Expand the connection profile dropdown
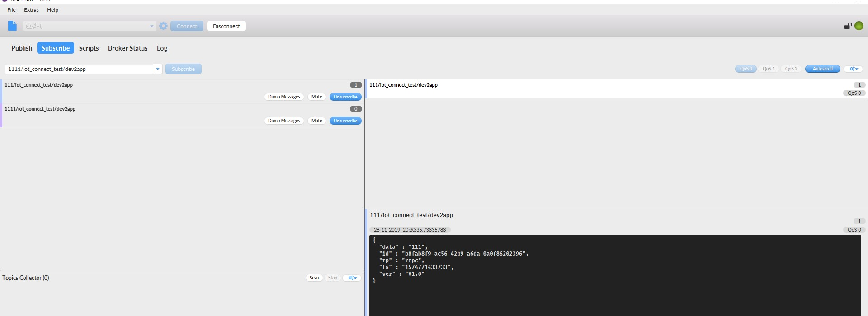This screenshot has width=868, height=316. click(151, 26)
